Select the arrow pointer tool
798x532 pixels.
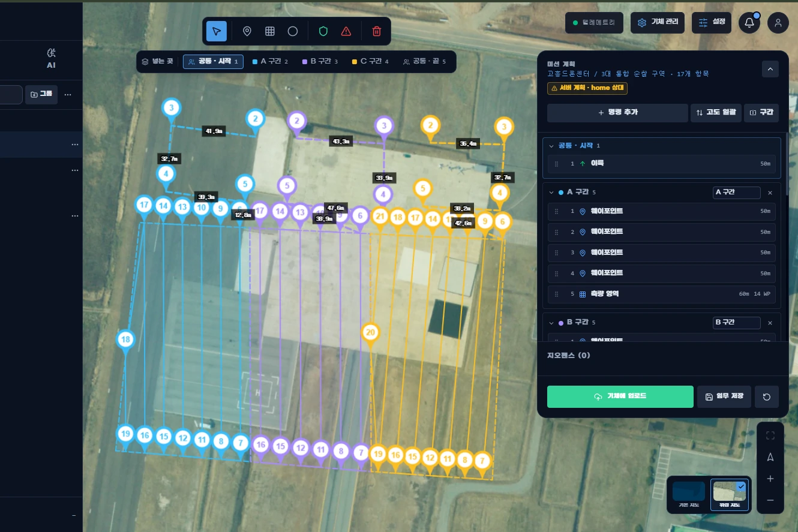pos(217,31)
